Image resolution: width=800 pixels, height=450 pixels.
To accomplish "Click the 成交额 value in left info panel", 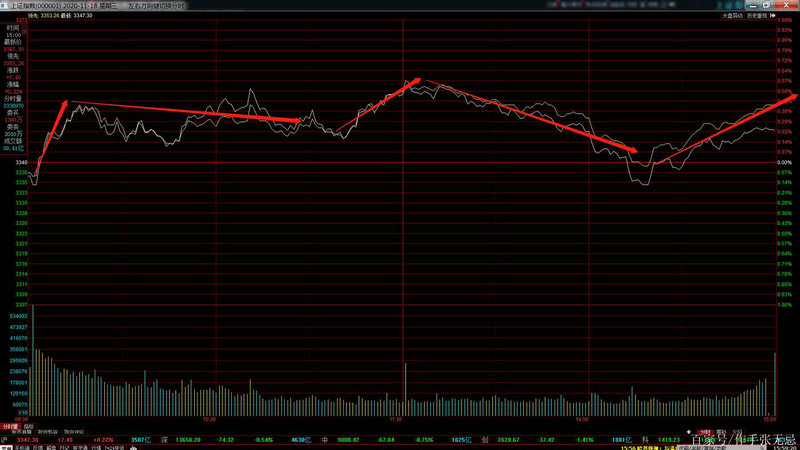I will 13,148.
